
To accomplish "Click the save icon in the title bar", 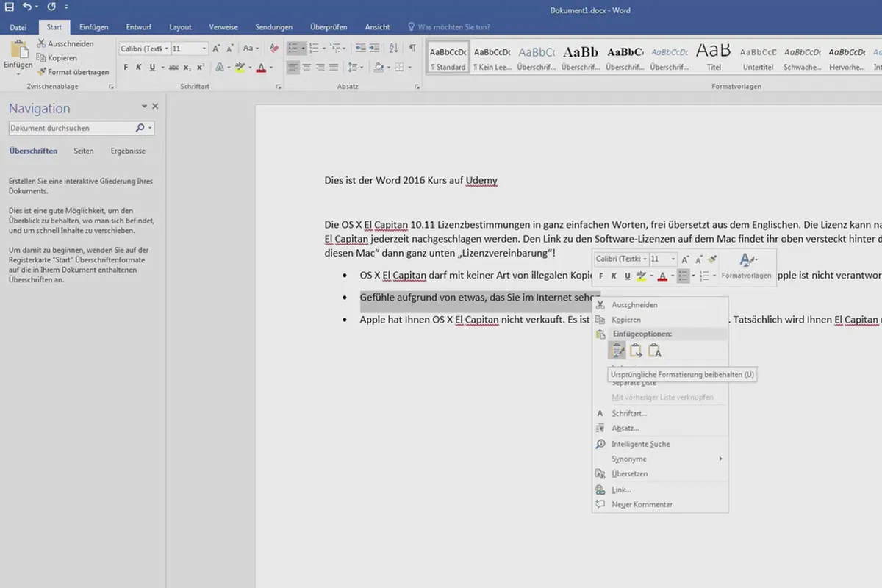I will coord(10,7).
